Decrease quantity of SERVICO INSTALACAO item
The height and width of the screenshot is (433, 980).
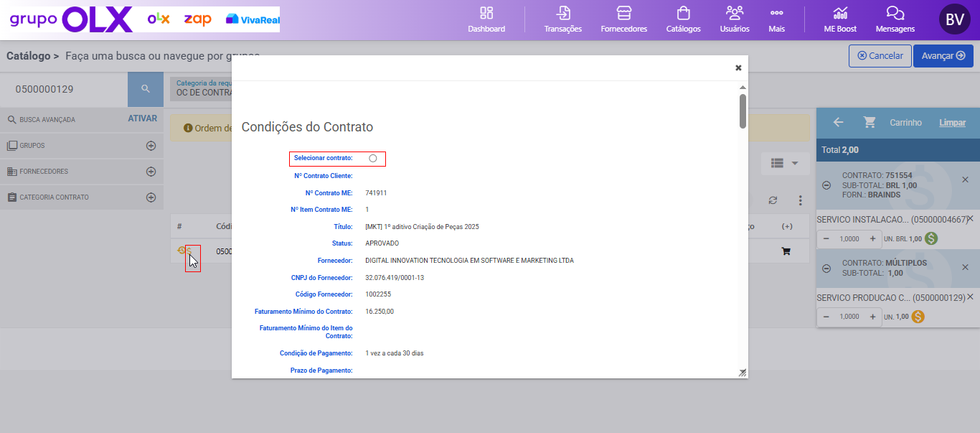point(826,238)
